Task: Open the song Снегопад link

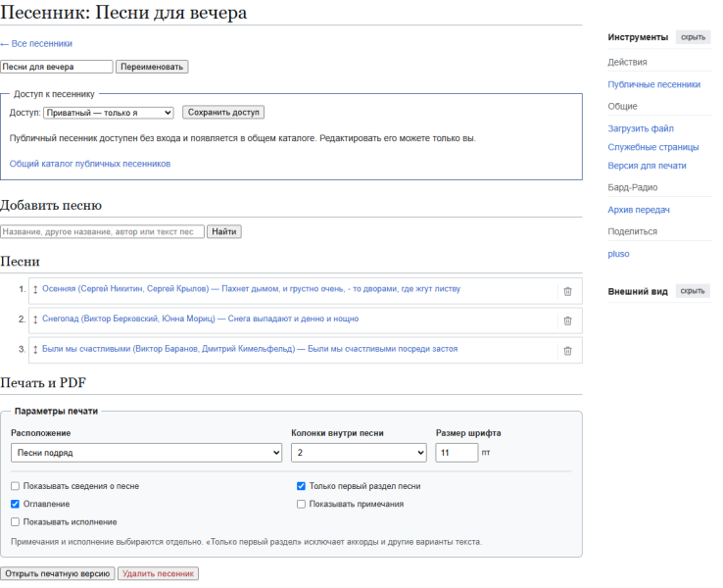Action: click(200, 318)
